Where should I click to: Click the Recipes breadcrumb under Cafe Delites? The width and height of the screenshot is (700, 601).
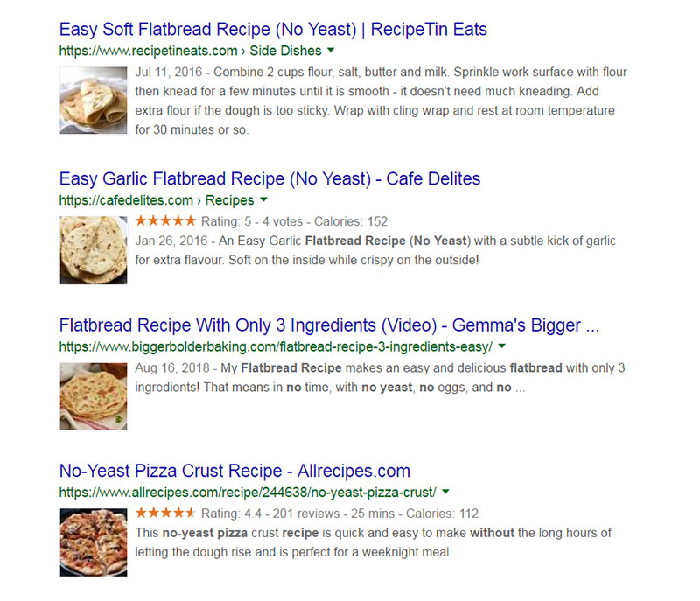point(229,200)
